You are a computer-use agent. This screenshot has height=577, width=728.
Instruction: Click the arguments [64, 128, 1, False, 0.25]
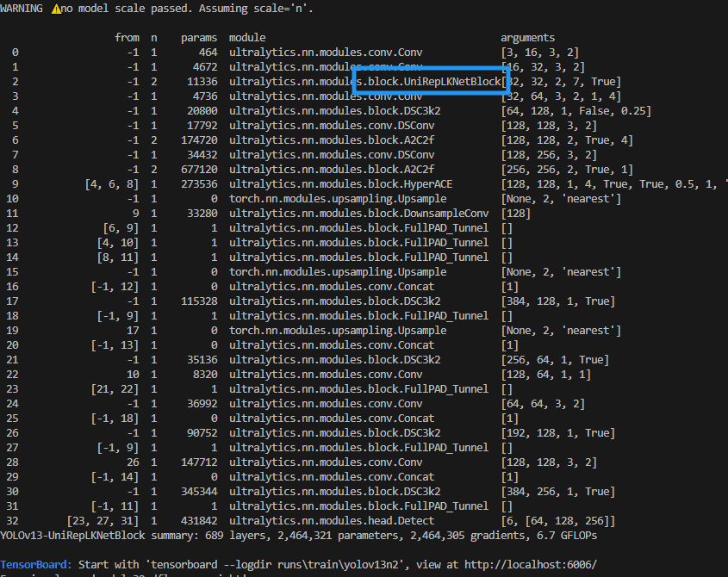coord(576,111)
